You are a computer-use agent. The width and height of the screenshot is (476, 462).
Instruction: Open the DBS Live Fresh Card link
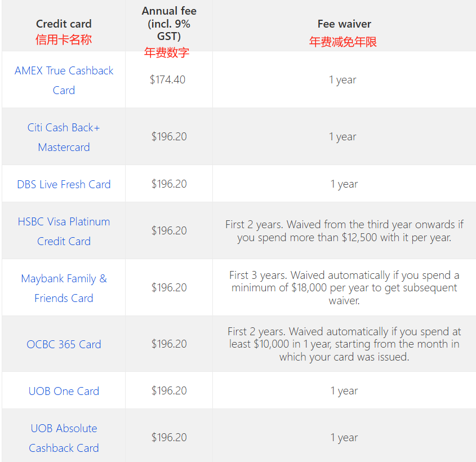coord(64,184)
